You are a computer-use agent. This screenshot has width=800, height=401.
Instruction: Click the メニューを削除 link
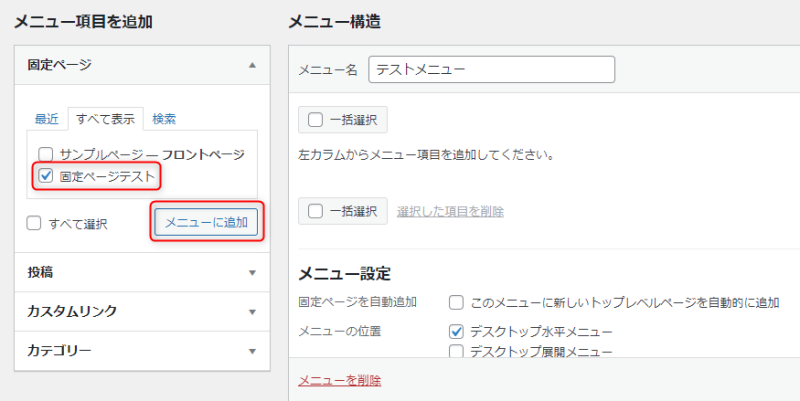(x=339, y=380)
